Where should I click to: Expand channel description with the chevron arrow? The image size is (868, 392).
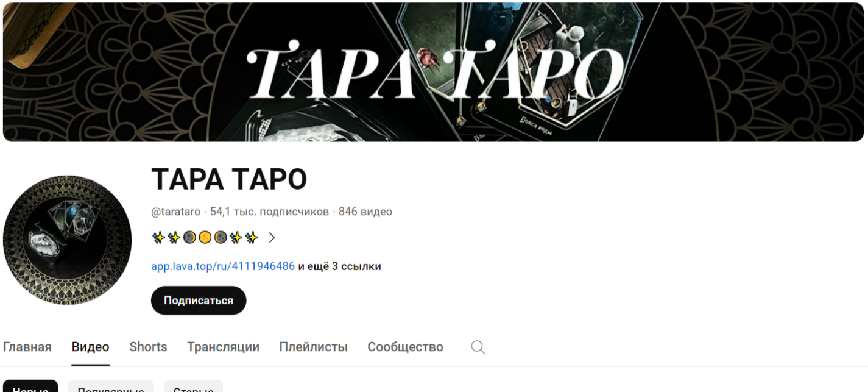point(272,238)
